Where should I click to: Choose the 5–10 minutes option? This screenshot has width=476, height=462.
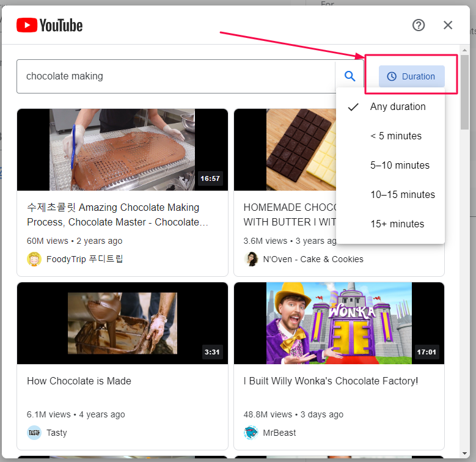(390, 166)
